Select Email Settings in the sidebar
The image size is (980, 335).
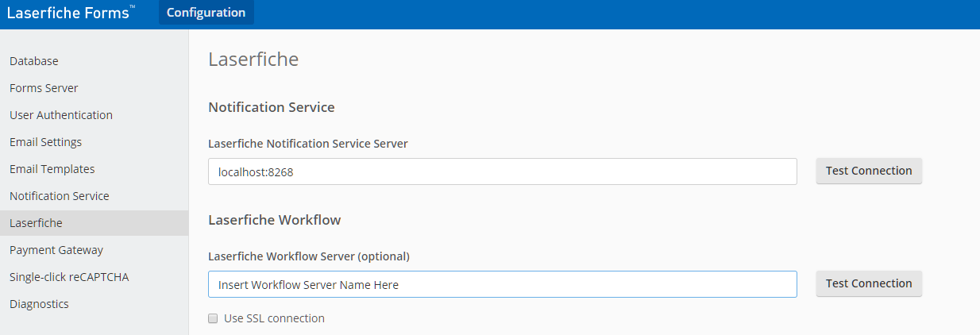point(45,142)
